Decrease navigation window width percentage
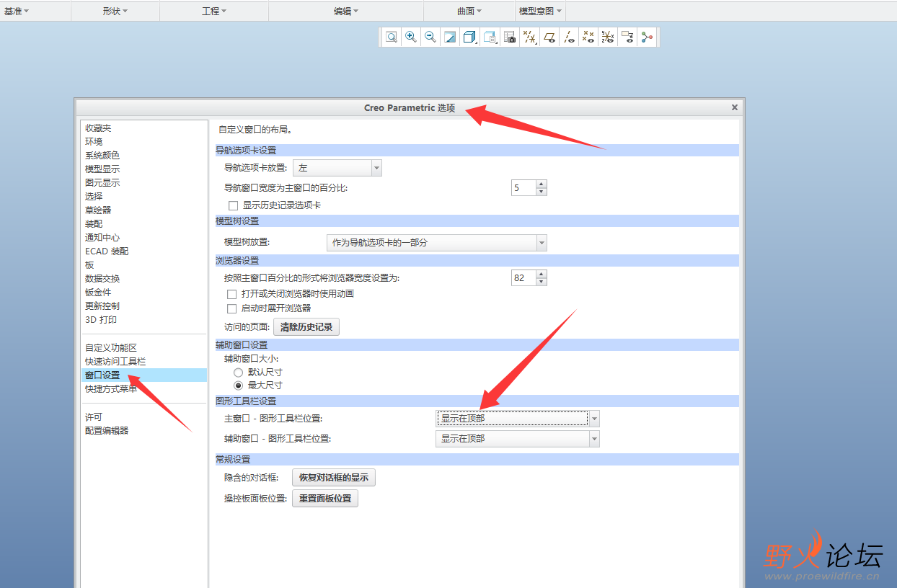This screenshot has height=588, width=897. click(542, 192)
